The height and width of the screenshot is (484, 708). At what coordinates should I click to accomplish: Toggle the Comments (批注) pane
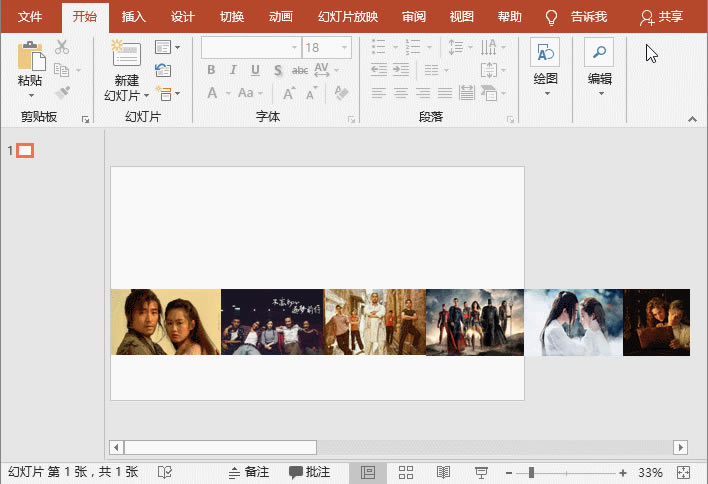click(x=310, y=472)
